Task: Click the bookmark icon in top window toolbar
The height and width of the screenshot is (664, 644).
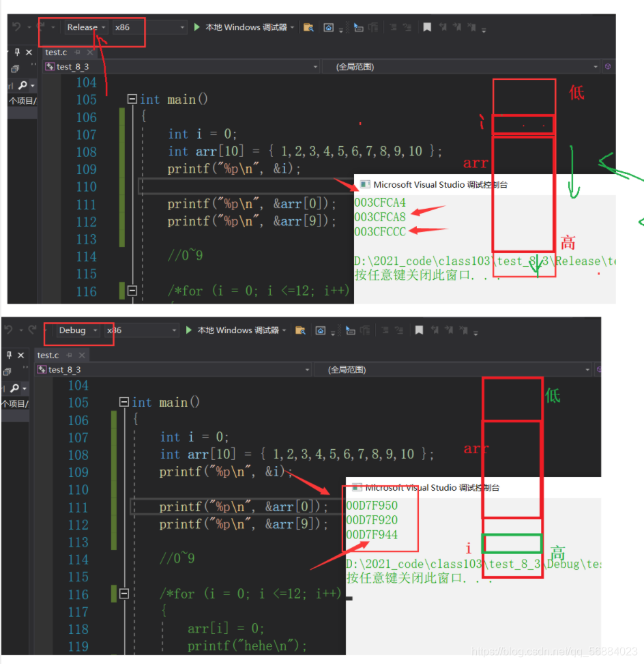Action: click(427, 27)
